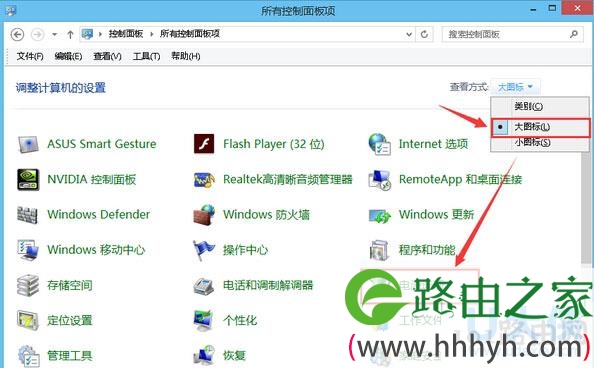Click the NVIDIA 控制面板 link text
594x368 pixels.
[x=92, y=179]
